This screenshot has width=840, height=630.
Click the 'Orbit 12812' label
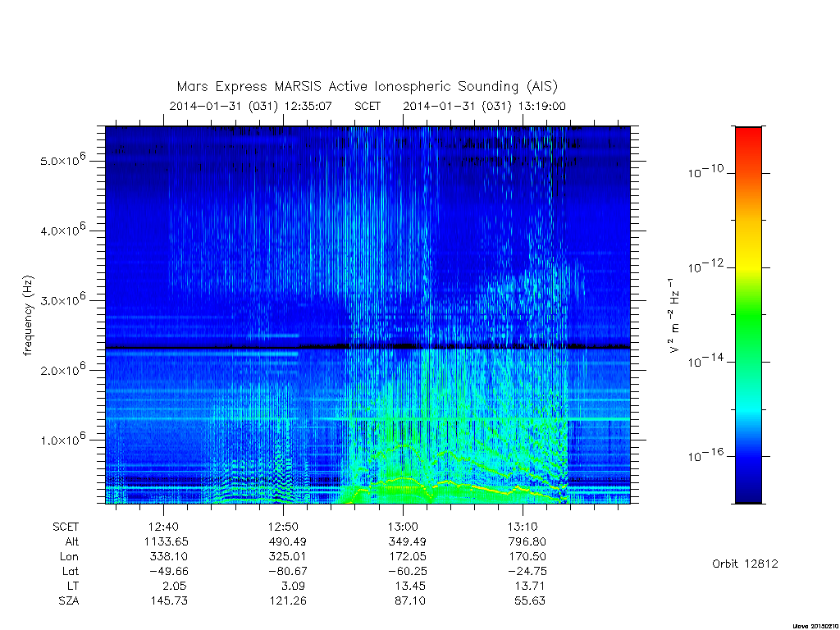tap(745, 564)
